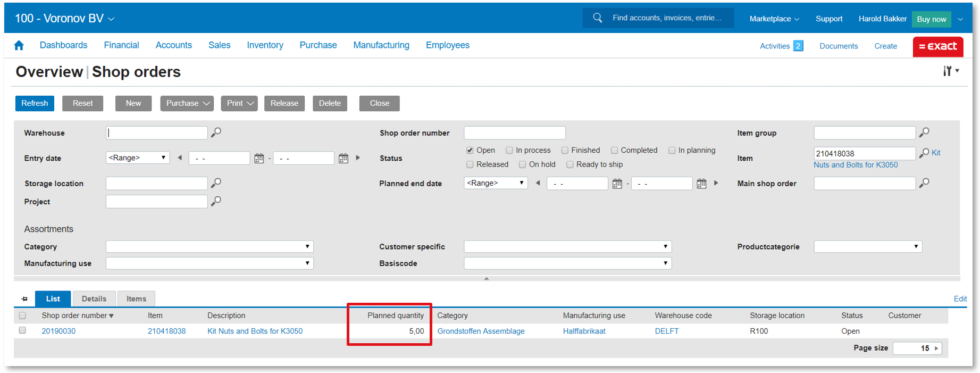
Task: Uncheck the Open status checkbox
Action: 470,151
